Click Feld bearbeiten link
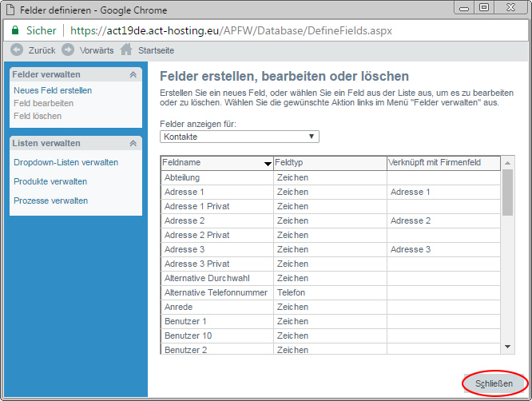This screenshot has height=401, width=532. click(43, 103)
